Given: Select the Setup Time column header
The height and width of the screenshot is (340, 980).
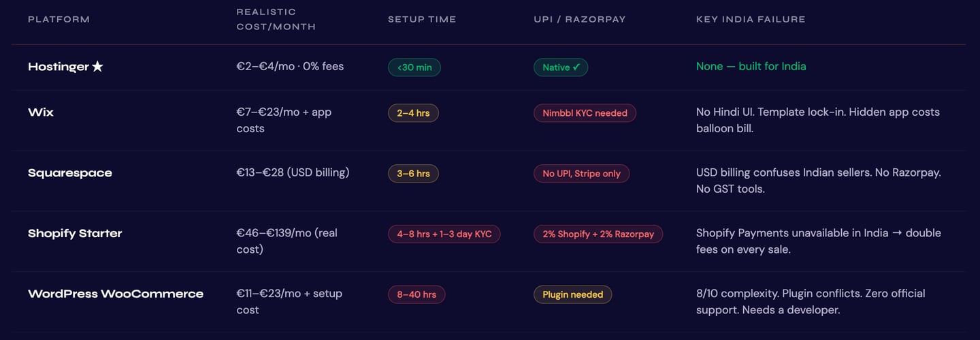Looking at the screenshot, I should pos(422,19).
